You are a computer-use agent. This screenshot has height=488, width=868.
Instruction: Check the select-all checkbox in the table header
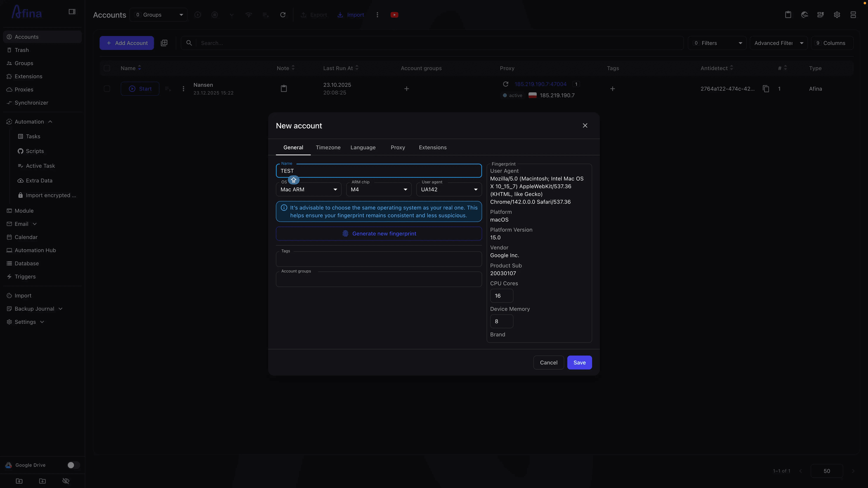coord(107,68)
